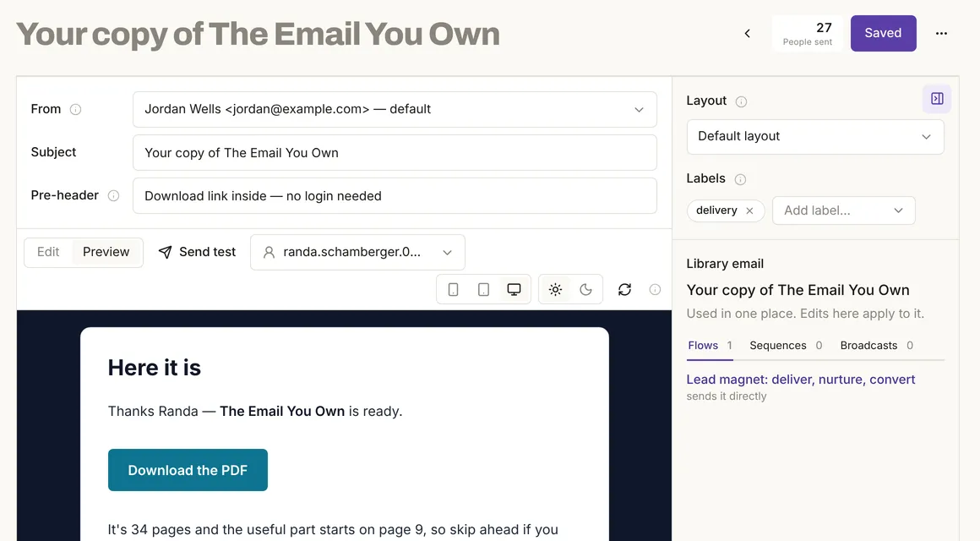Click the 'sends it directly' text
The width and height of the screenshot is (980, 541).
pyautogui.click(x=727, y=396)
